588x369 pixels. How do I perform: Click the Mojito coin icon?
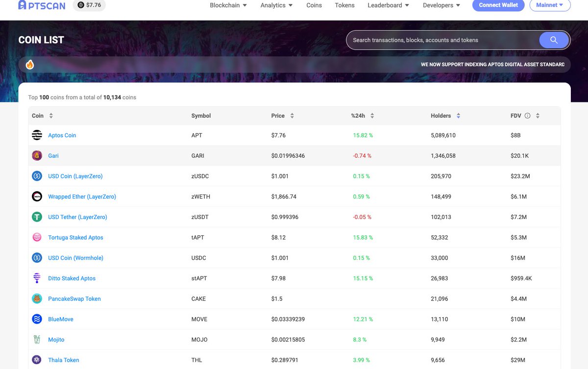[37, 340]
